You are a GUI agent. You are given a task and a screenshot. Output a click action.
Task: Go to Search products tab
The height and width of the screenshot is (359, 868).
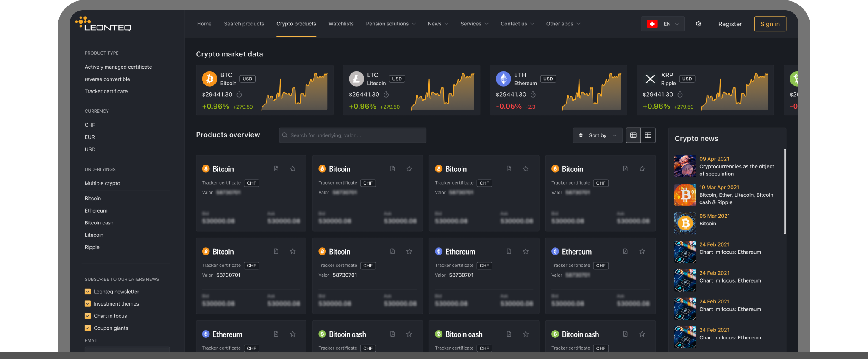click(x=244, y=24)
